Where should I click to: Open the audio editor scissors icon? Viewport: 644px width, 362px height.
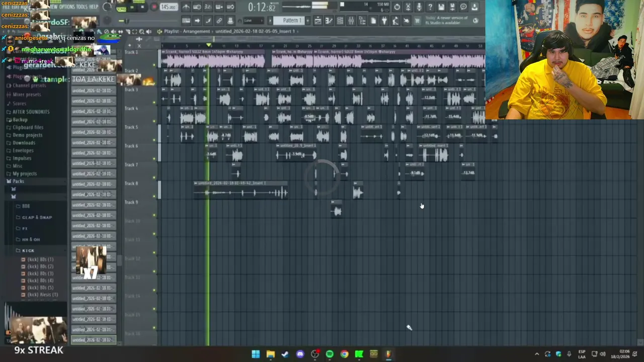(x=408, y=7)
